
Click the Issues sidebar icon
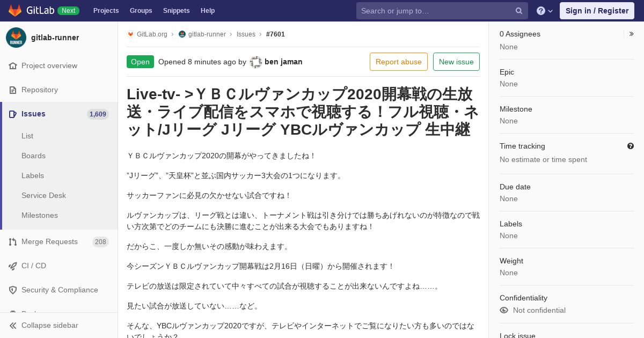coord(13,114)
